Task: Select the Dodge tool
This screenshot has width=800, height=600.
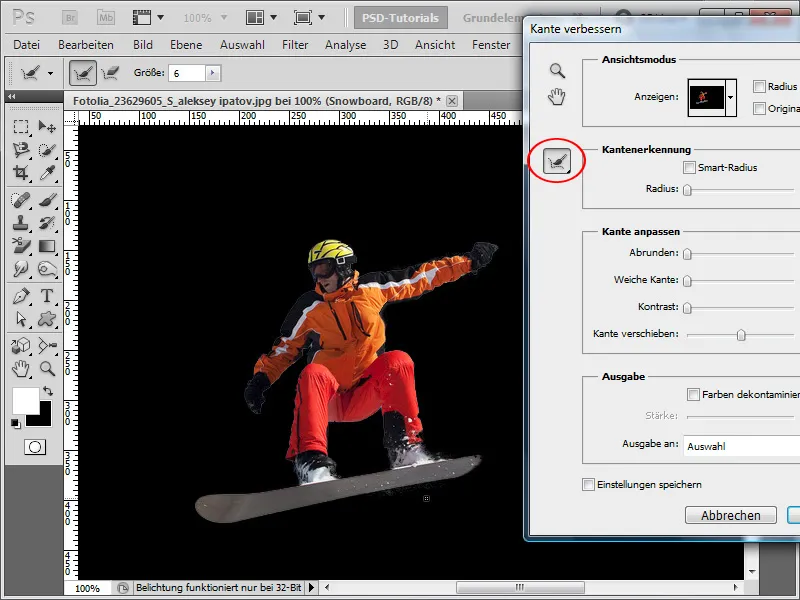Action: (21, 269)
